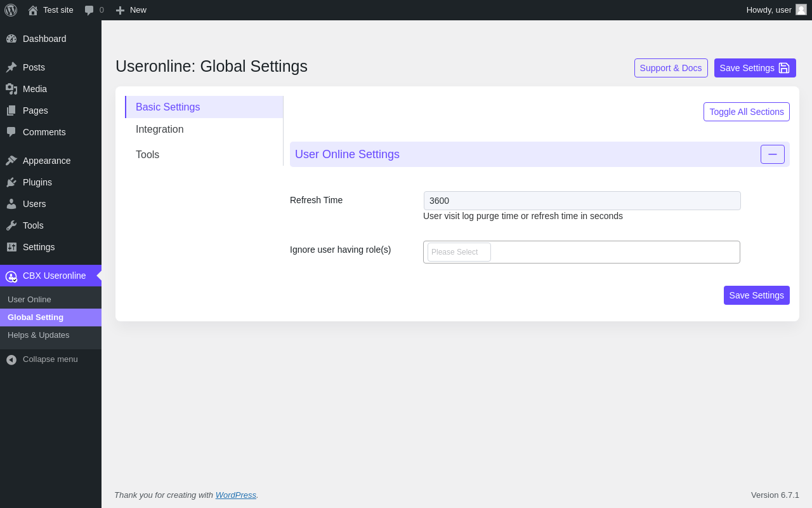Click the Tools wrench icon in sidebar
812x508 pixels.
click(x=11, y=225)
